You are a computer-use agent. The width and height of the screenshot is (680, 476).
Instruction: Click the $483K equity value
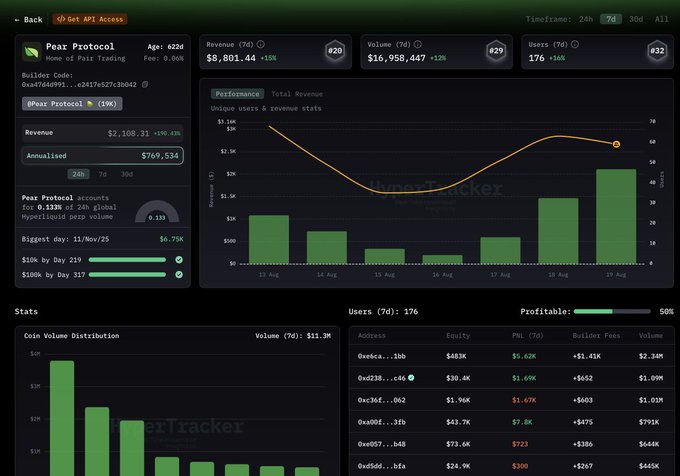(456, 356)
